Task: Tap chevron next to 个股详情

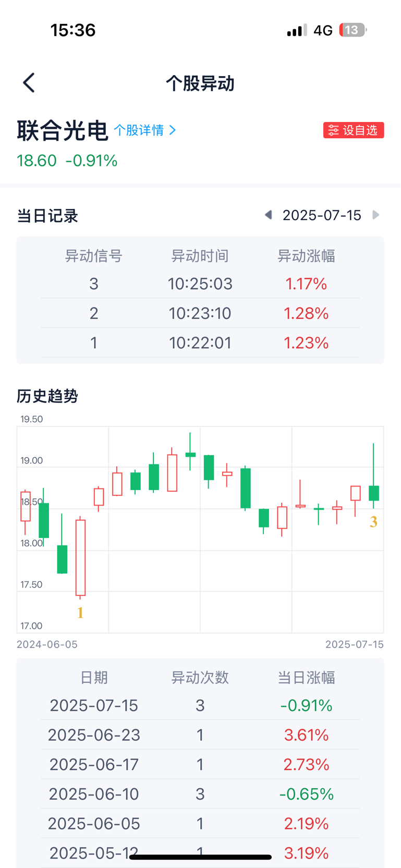Action: [x=173, y=130]
